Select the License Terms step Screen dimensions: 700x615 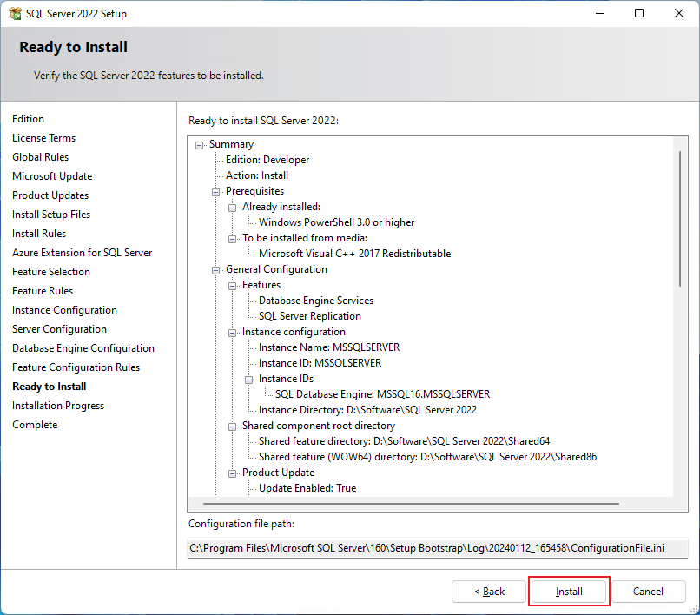pos(43,138)
